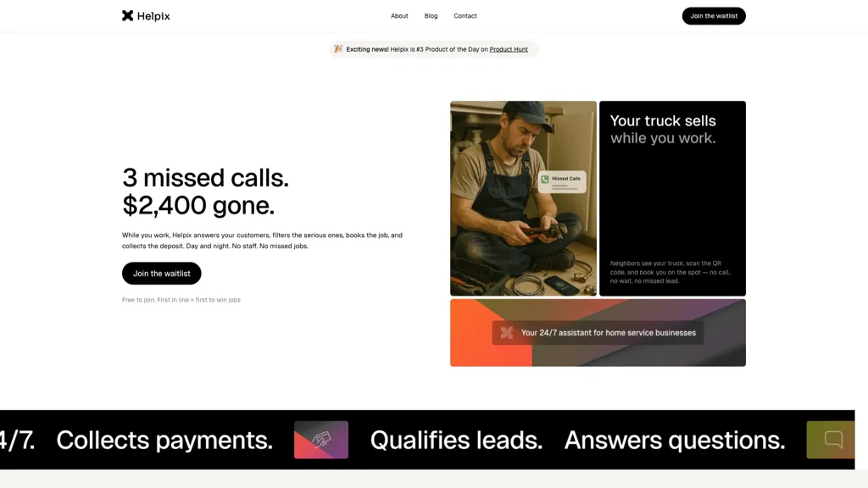The image size is (868, 488).
Task: Open the Your truck sells card
Action: pyautogui.click(x=672, y=198)
